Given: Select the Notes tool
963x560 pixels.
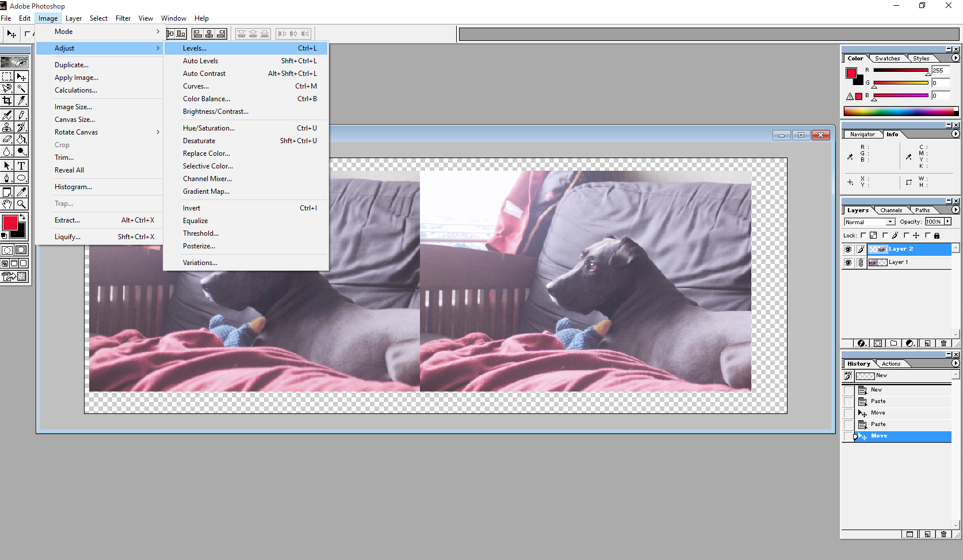Looking at the screenshot, I should [x=7, y=192].
